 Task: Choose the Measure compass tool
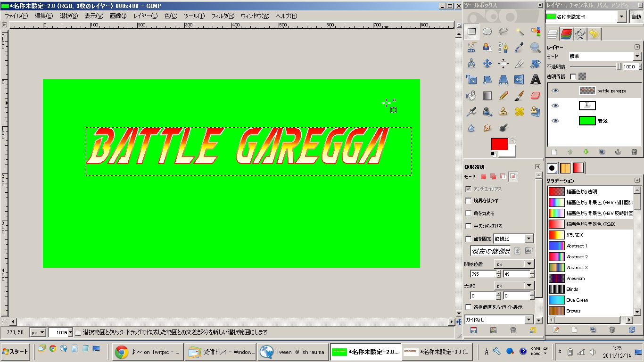471,64
